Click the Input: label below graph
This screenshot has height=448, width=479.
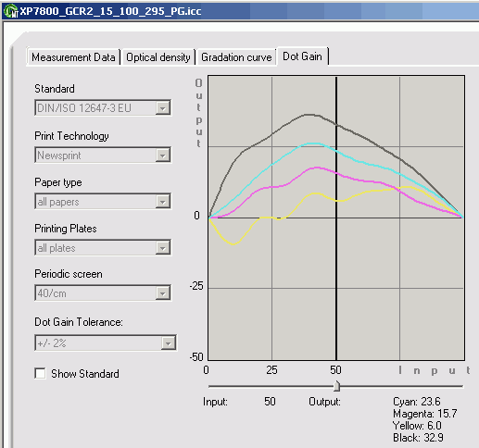tap(215, 402)
